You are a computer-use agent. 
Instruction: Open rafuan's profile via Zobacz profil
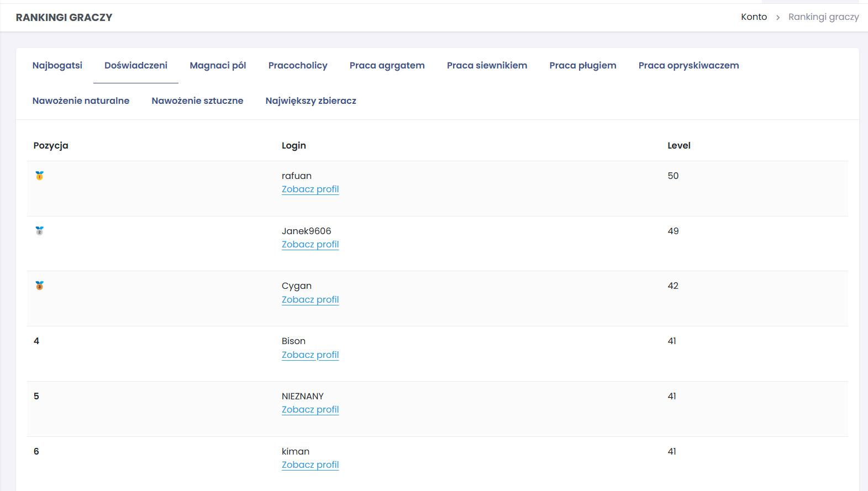pos(310,189)
